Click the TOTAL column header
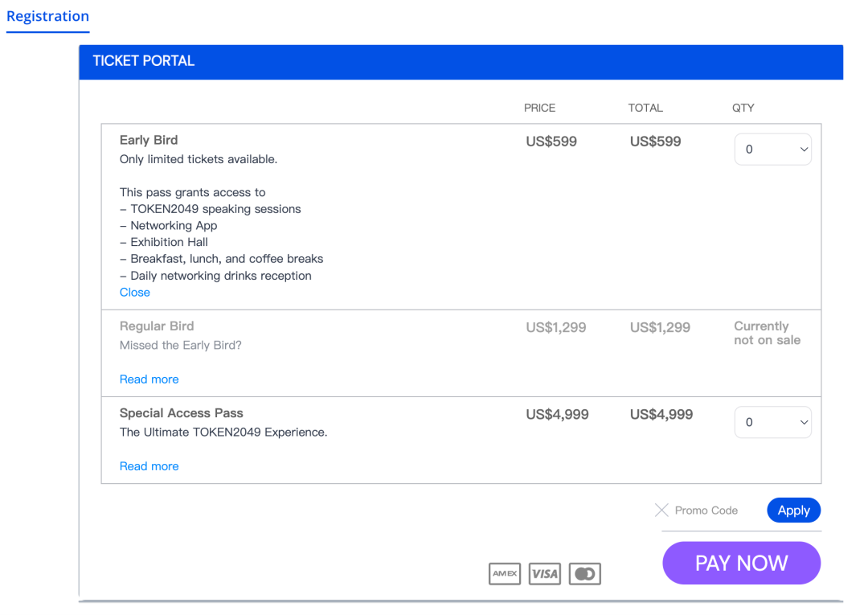The height and width of the screenshot is (615, 868). coord(645,108)
